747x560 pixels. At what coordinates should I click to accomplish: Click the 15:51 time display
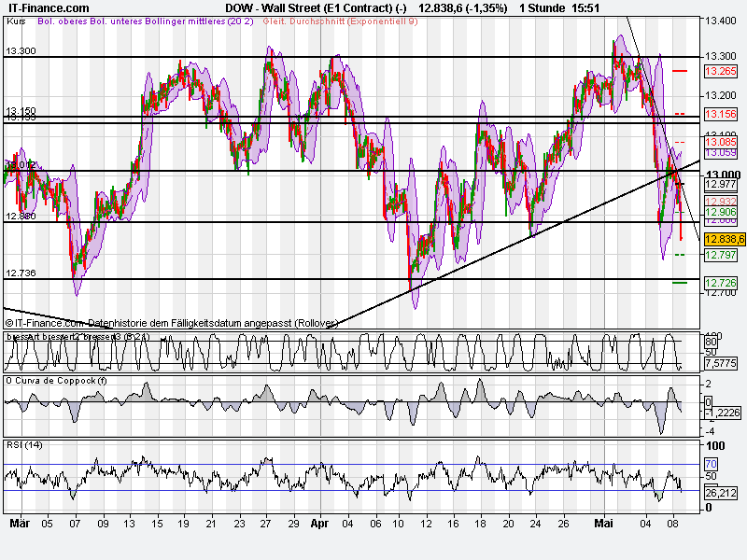[x=586, y=8]
